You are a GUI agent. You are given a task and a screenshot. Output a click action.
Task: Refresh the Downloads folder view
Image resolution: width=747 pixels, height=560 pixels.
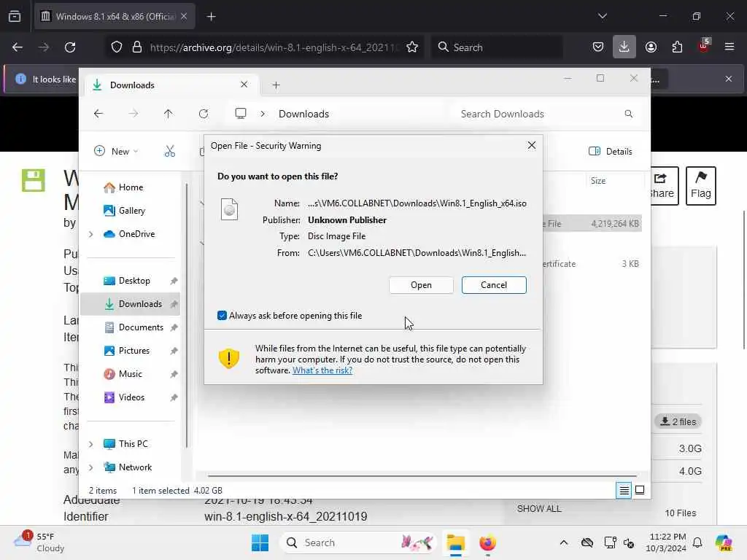204,114
